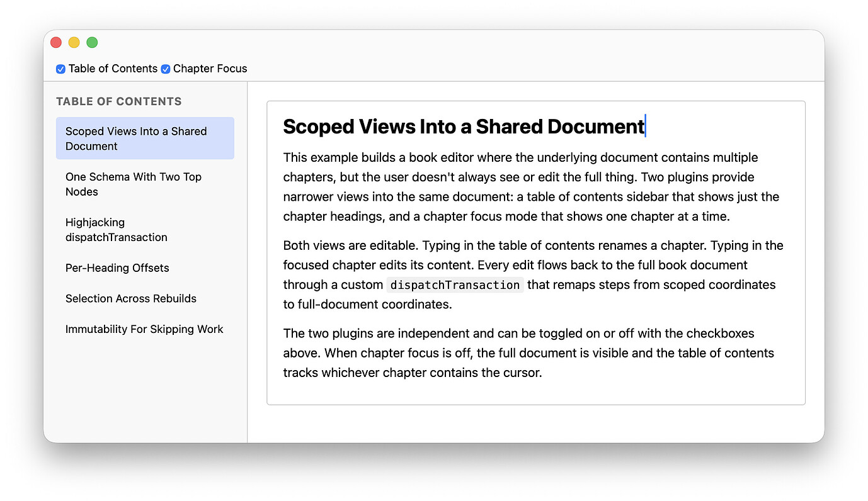The image size is (868, 501).
Task: Uncheck the Table of Contents checkbox
Action: tap(60, 69)
